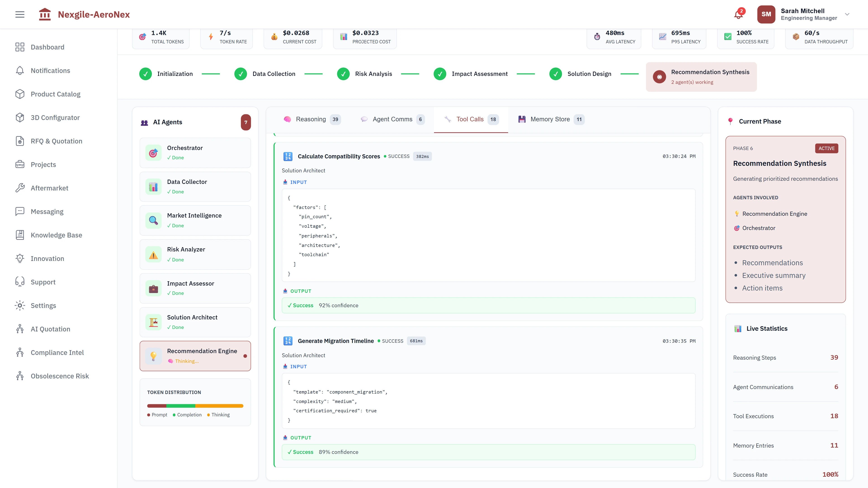Open the hamburger navigation menu
Image resolution: width=868 pixels, height=488 pixels.
point(19,14)
